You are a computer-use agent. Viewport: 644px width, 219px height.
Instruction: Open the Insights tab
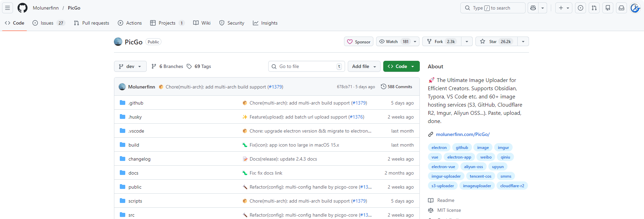pyautogui.click(x=265, y=23)
